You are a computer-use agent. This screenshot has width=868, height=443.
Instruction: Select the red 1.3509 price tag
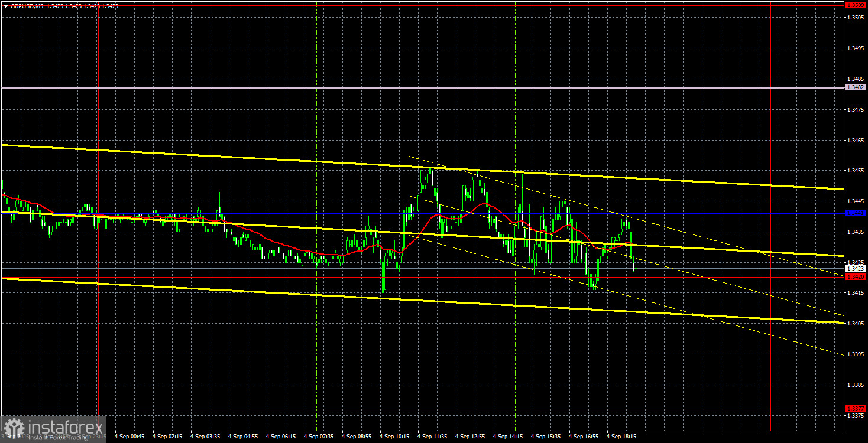856,5
